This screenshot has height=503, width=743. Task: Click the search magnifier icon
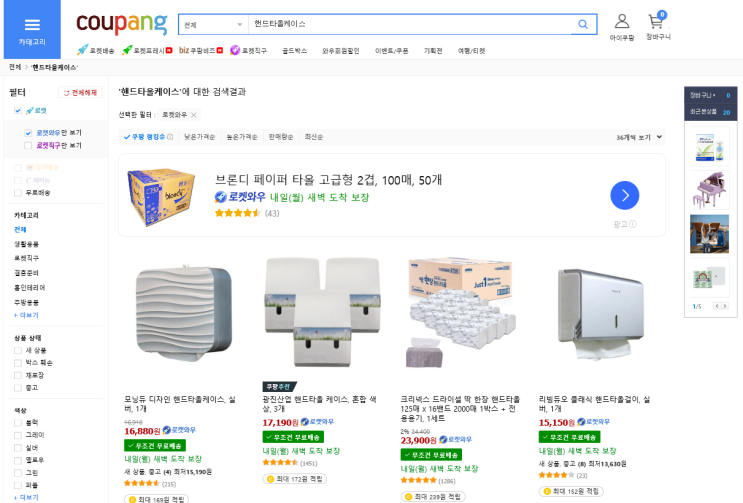[583, 24]
